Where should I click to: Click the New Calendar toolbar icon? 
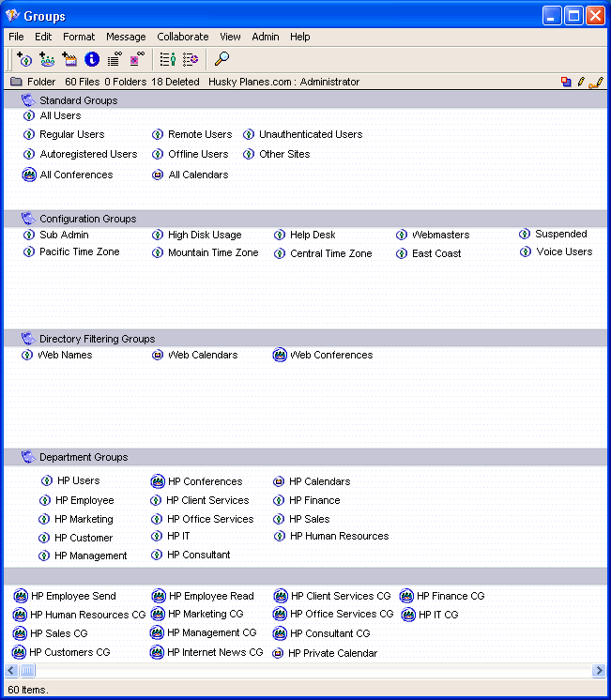[x=69, y=59]
